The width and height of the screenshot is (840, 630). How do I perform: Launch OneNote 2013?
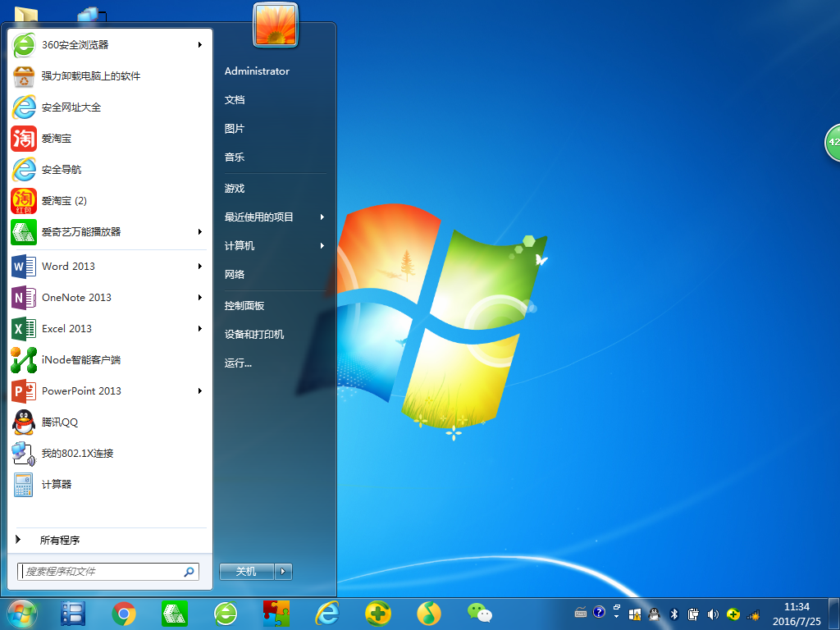click(109, 297)
